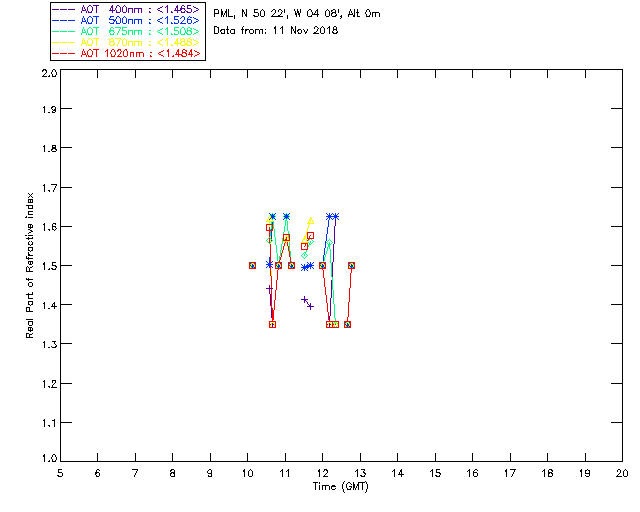Click the y-axis tick label '1.3'
Viewport: 640px width, 512px height.
[x=49, y=344]
